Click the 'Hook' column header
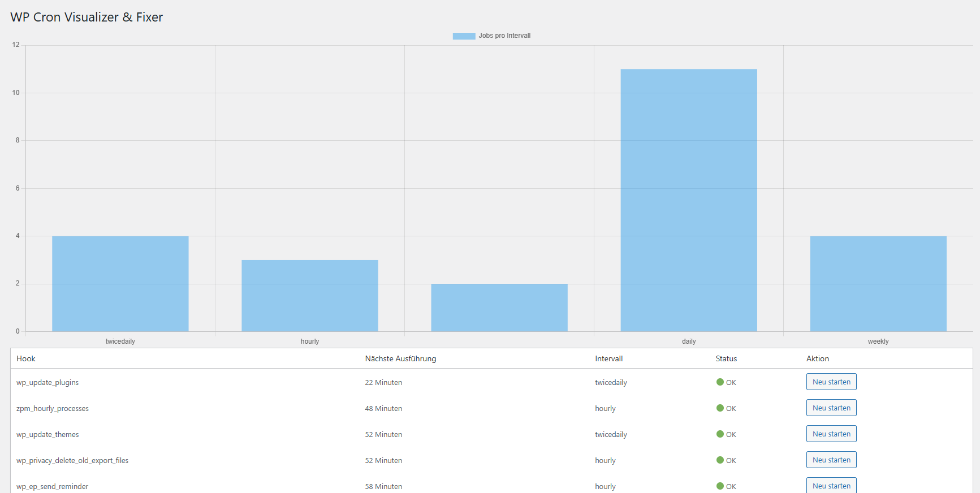This screenshot has width=980, height=493. point(26,358)
